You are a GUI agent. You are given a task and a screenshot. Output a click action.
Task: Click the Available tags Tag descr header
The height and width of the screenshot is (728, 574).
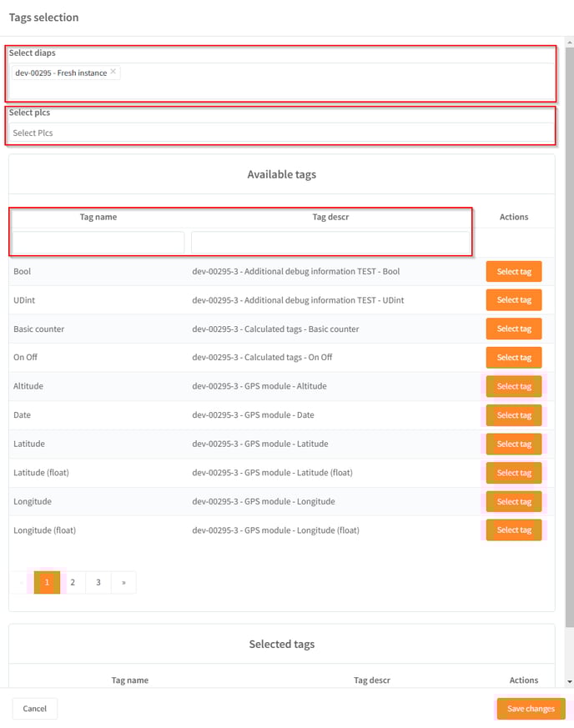330,217
